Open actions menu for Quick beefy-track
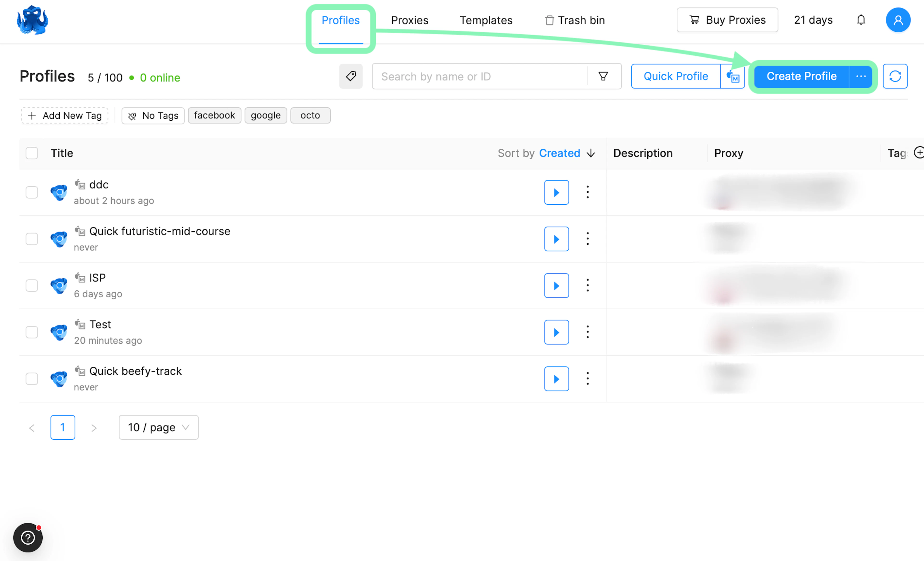Viewport: 924px width, 561px height. click(x=588, y=378)
